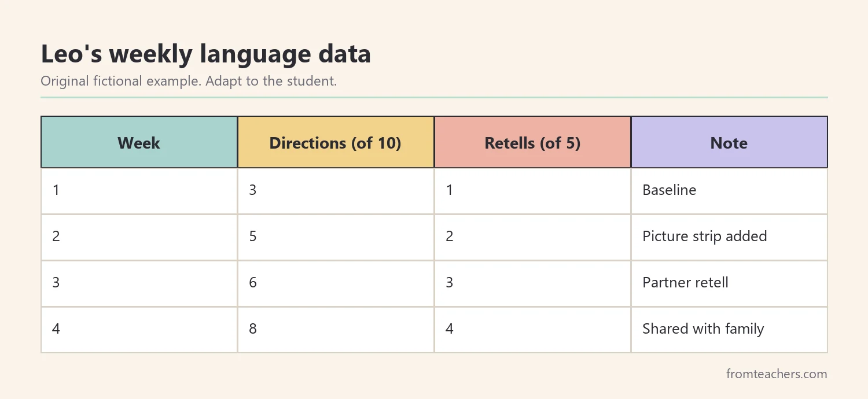Select the "Directions (of 10)" column header
The height and width of the screenshot is (399, 868).
tap(336, 142)
